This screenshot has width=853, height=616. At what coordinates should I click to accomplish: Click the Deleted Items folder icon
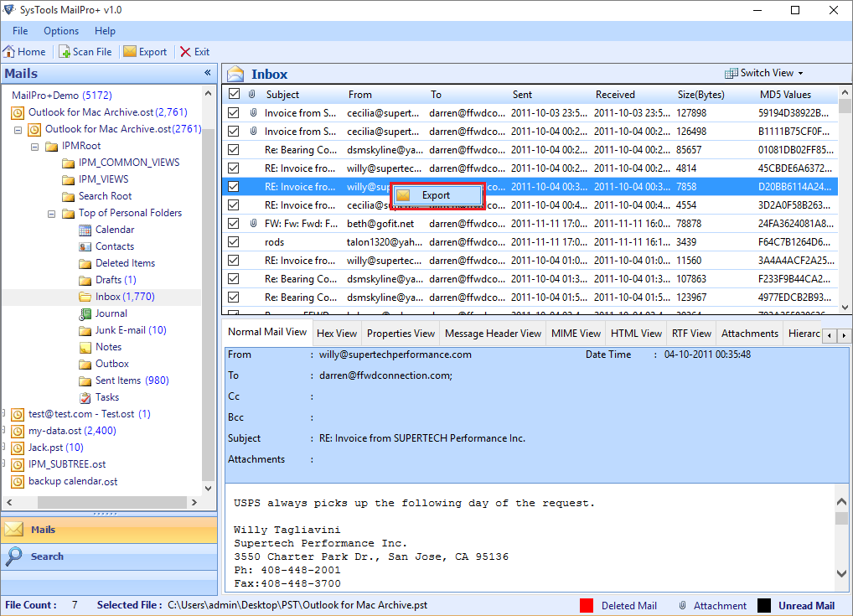[85, 263]
